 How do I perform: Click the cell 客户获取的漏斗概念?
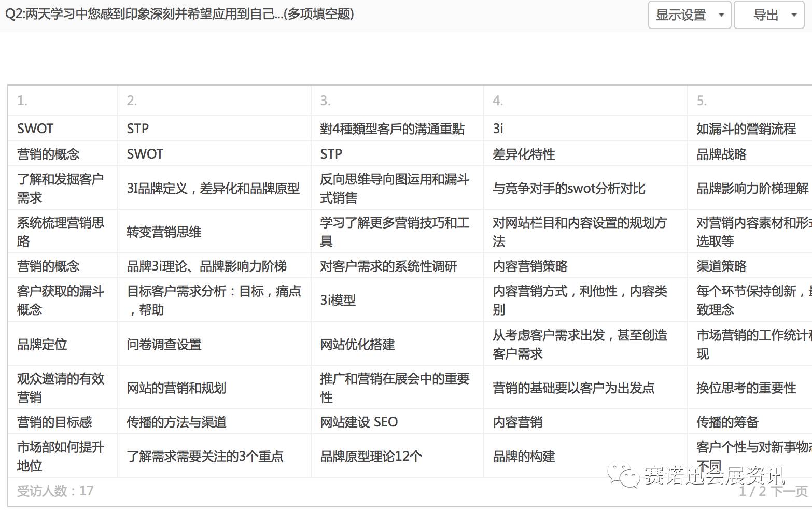pyautogui.click(x=63, y=300)
